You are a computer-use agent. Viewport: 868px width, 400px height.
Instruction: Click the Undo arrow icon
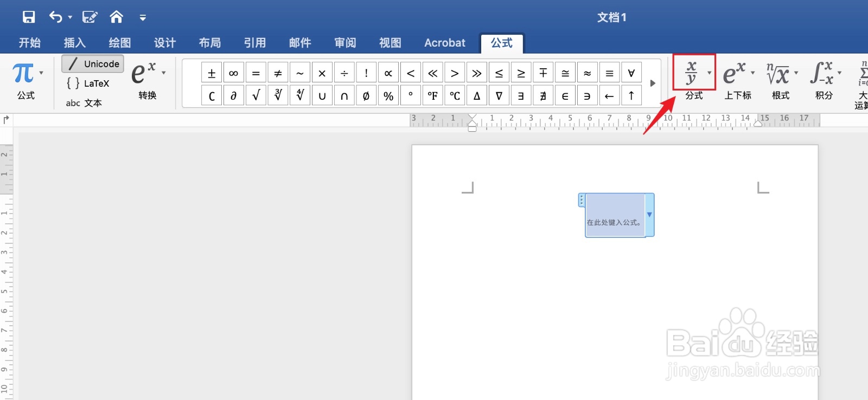pos(55,17)
